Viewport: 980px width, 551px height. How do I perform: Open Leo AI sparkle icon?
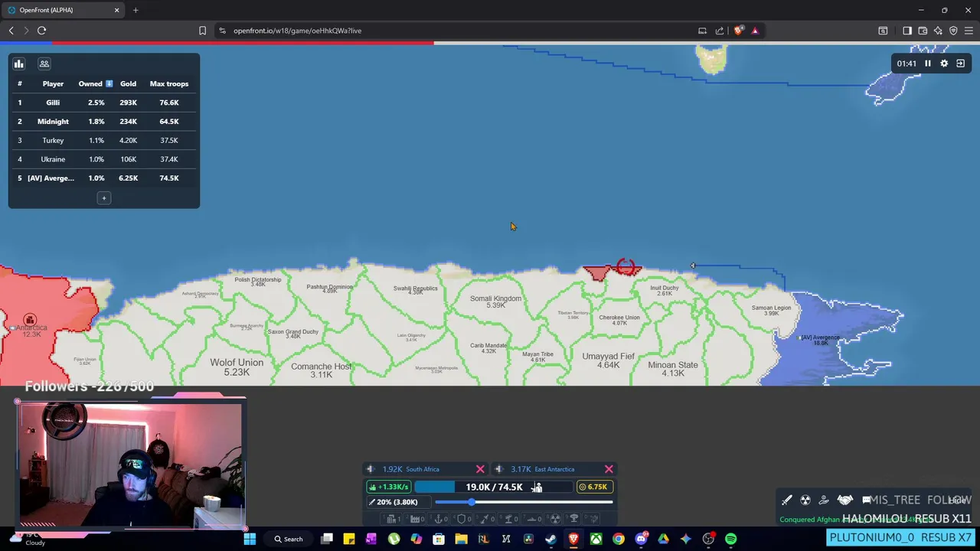tap(938, 31)
